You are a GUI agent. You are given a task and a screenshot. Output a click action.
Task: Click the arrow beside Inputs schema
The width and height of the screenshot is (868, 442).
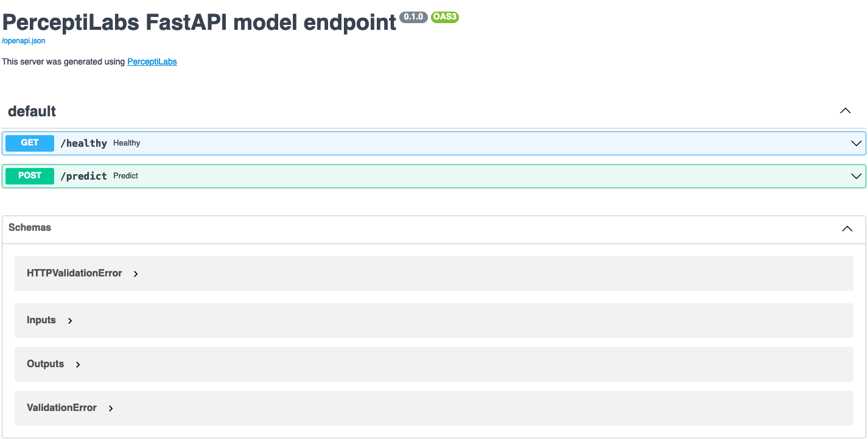pos(69,320)
